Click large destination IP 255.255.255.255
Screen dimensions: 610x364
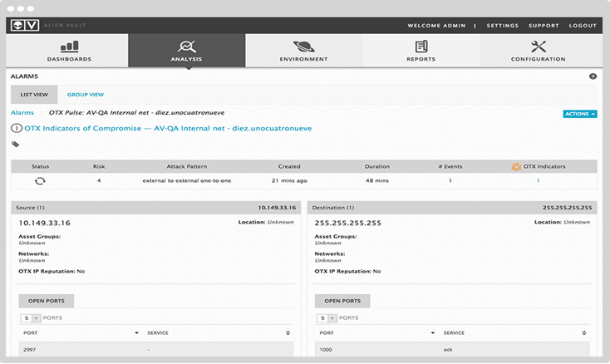347,224
